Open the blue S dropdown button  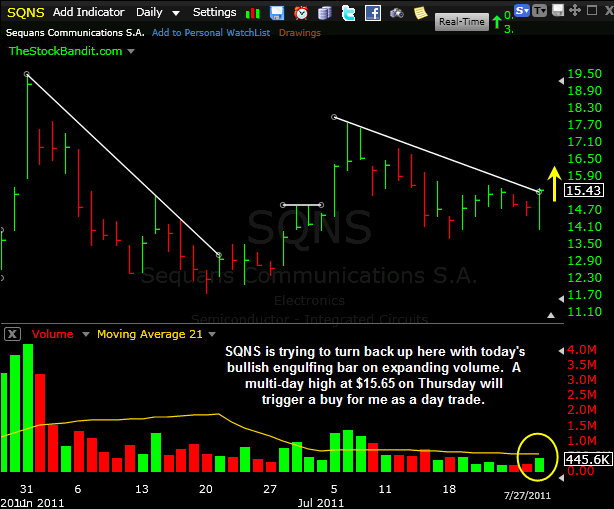522,11
